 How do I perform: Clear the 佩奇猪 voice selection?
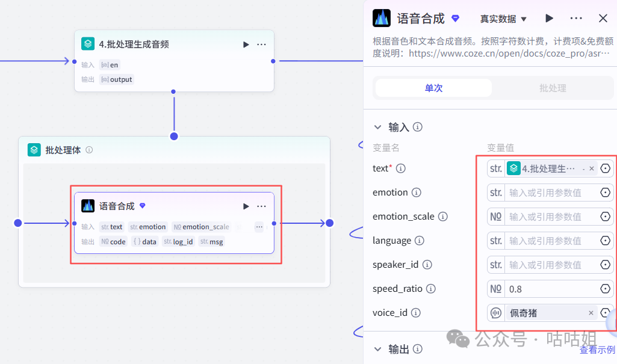pyautogui.click(x=592, y=312)
